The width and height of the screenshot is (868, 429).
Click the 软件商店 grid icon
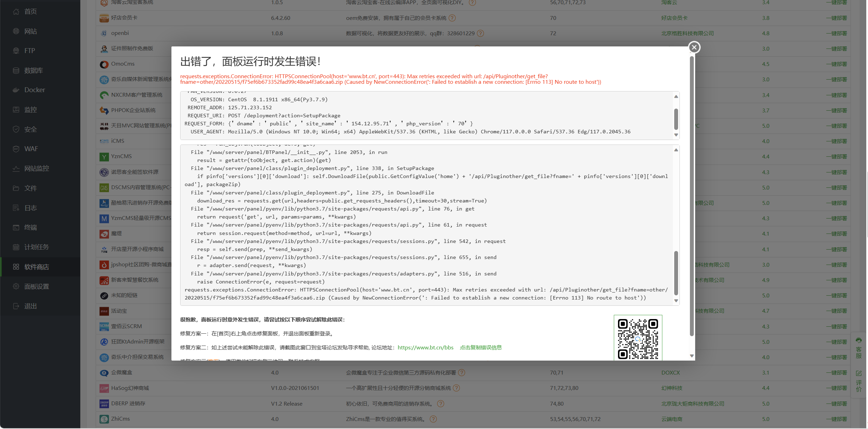pos(16,267)
